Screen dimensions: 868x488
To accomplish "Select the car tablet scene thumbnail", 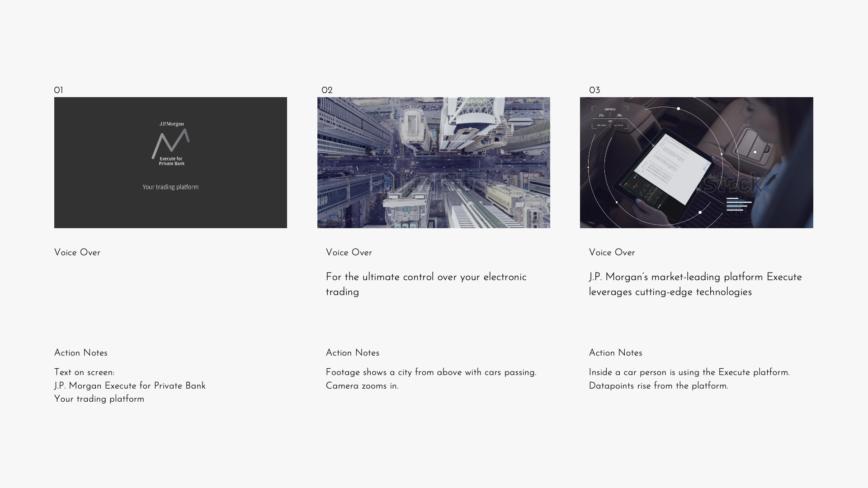I will (x=696, y=163).
